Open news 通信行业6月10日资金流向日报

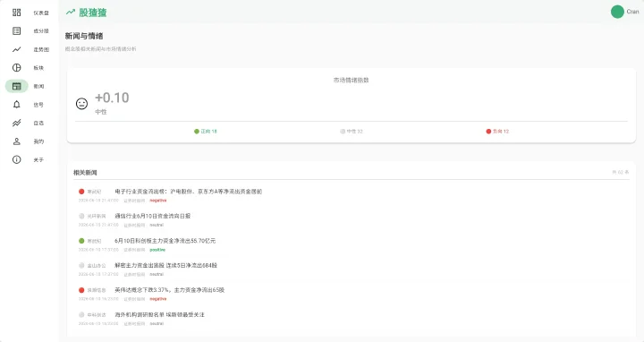152,216
